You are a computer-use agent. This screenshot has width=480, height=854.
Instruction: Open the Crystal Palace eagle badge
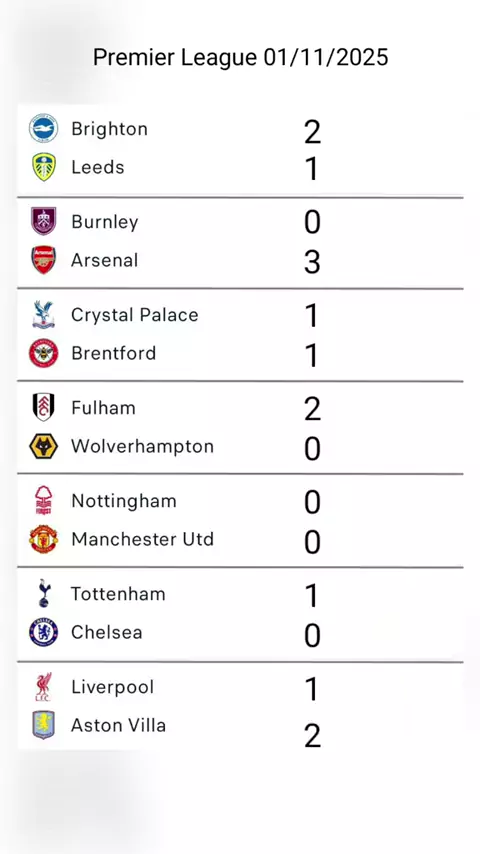pyautogui.click(x=44, y=314)
